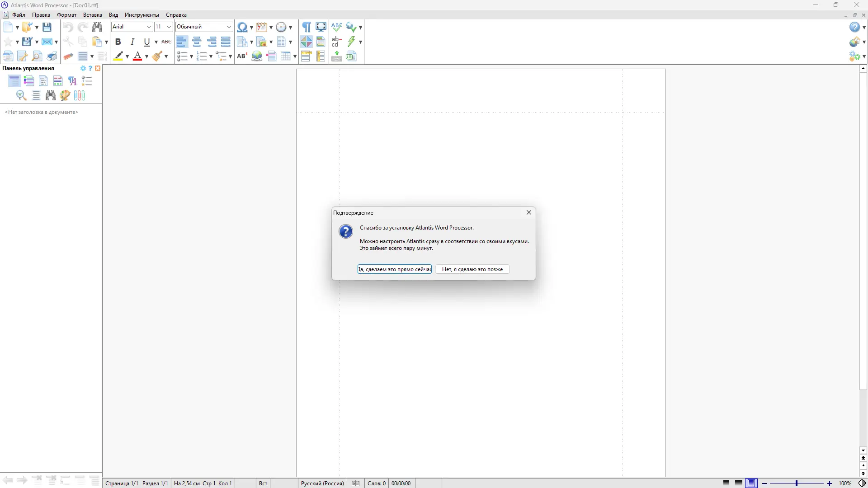
Task: Run spell check via the ABC checkmark icon
Action: click(x=336, y=27)
